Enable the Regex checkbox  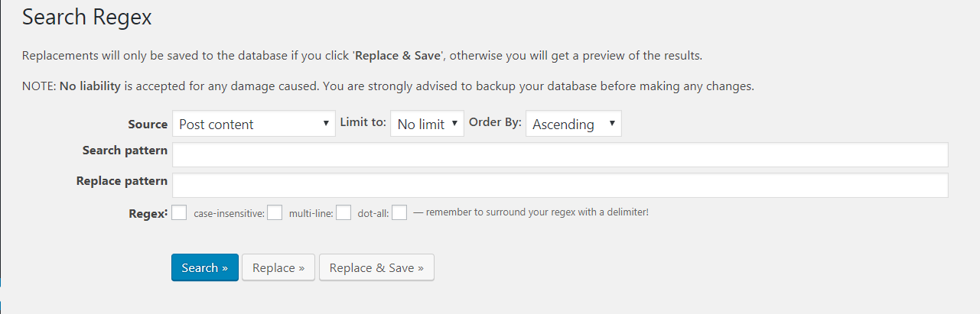[179, 212]
